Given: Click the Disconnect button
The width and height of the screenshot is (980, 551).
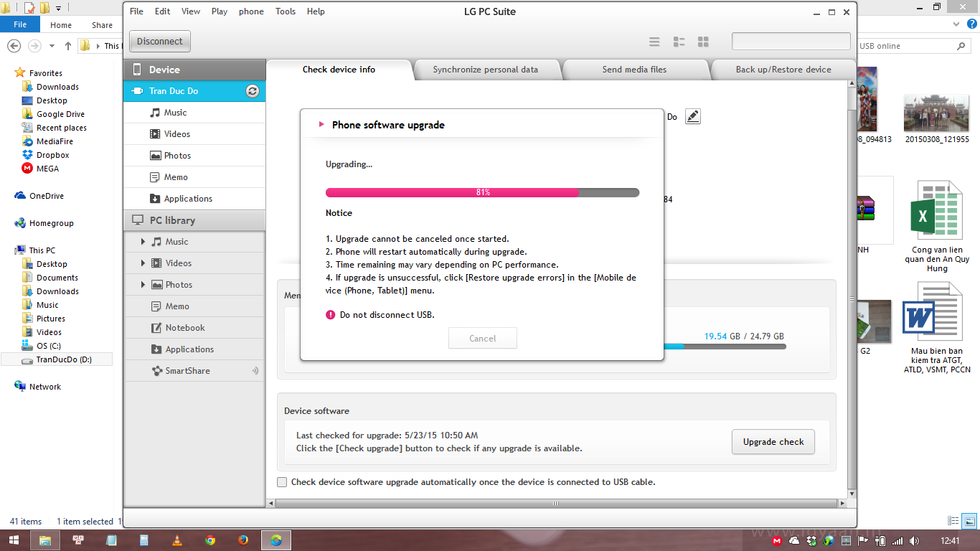Looking at the screenshot, I should click(160, 42).
